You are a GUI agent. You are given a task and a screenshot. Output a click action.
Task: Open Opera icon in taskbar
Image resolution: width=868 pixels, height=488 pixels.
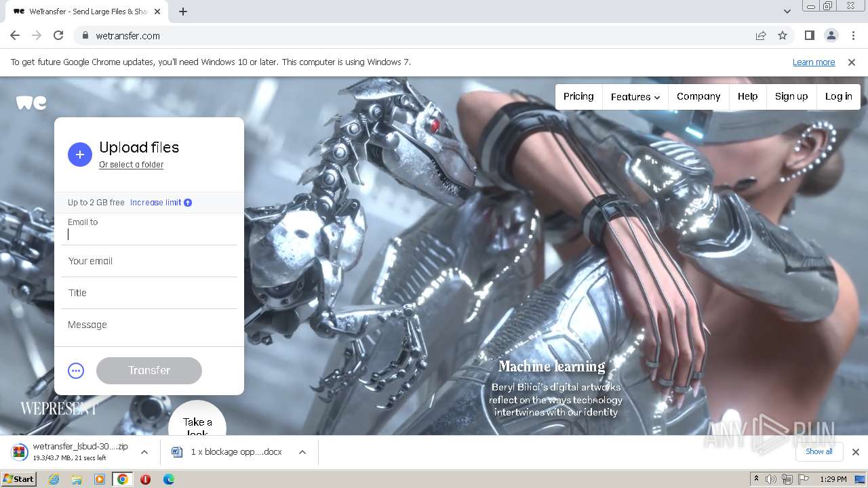[x=145, y=479]
